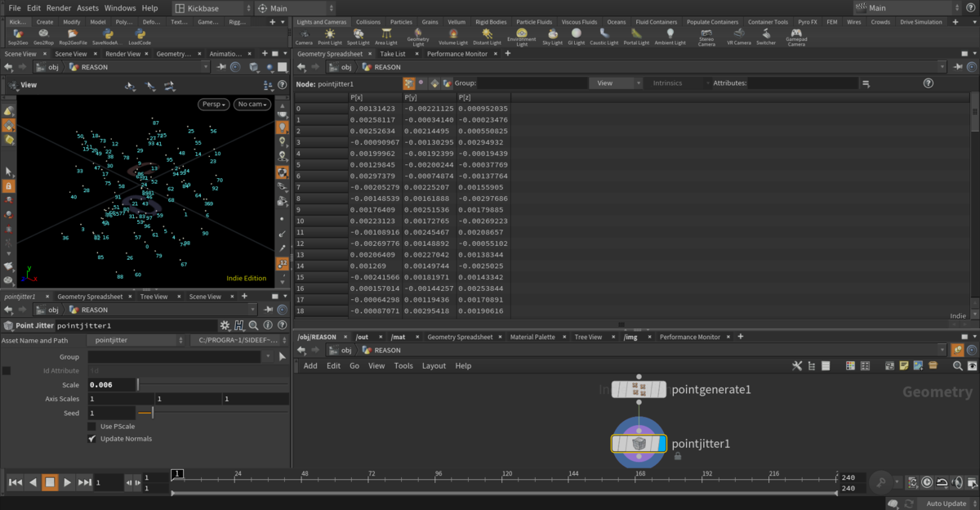Open the Main radial menu dropdown
This screenshot has width=980, height=510.
295,8
